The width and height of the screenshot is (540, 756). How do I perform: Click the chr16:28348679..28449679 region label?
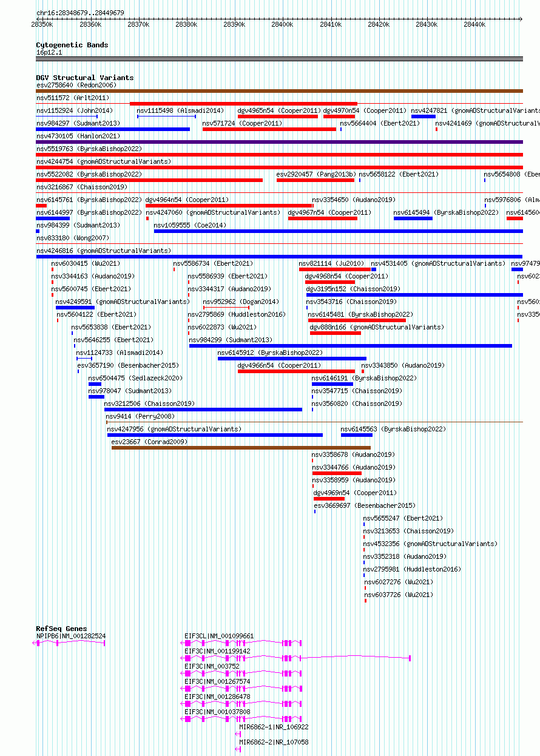80,12
